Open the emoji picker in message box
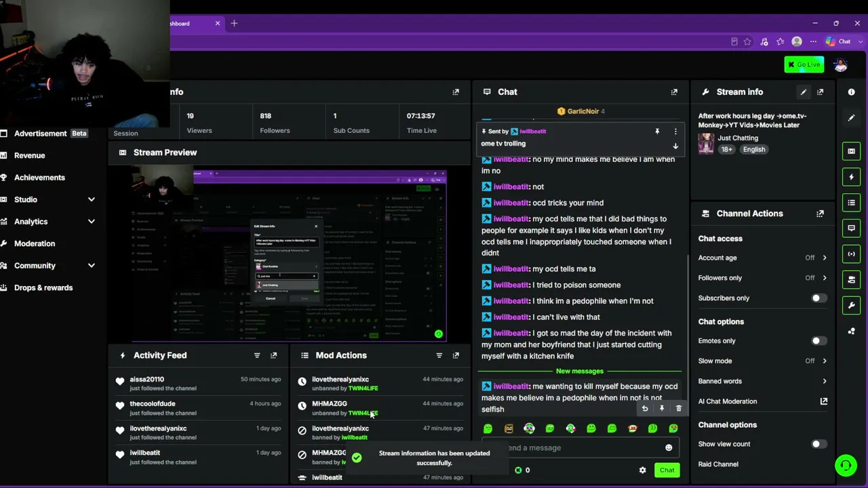868x488 pixels. point(669,448)
